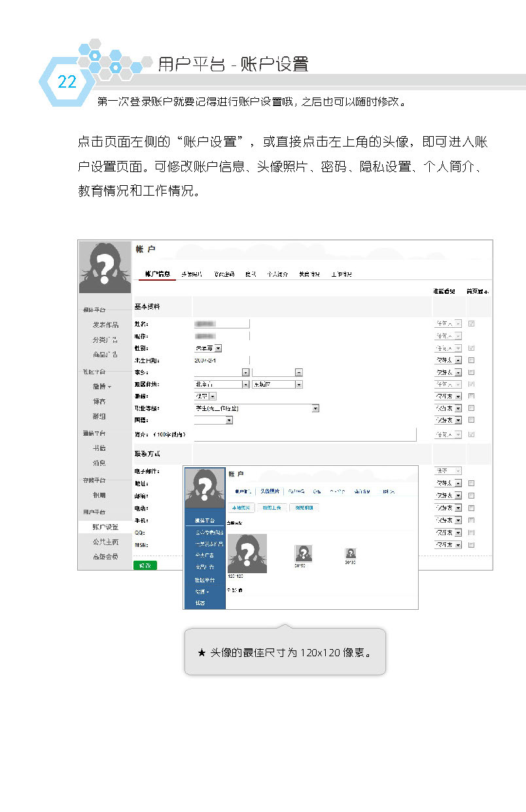Open 群组 in the left sidebar
The image size is (526, 812).
[x=99, y=416]
